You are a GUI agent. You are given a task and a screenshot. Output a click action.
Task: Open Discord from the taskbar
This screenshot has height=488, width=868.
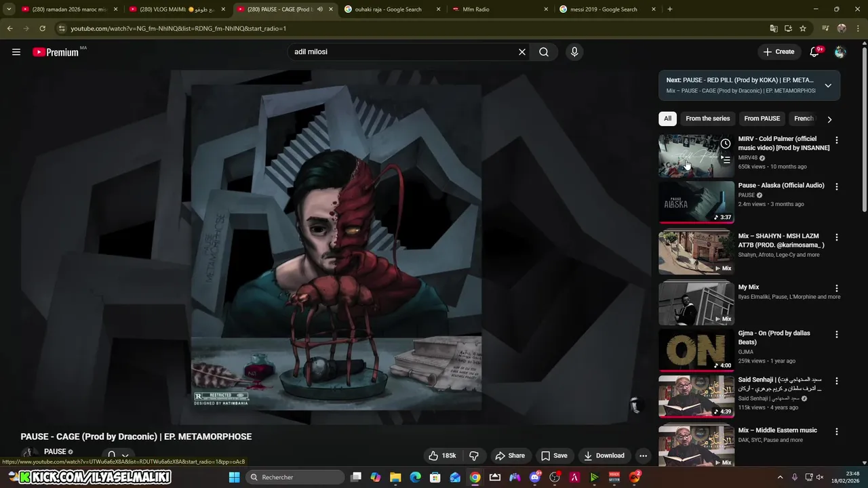point(535,477)
